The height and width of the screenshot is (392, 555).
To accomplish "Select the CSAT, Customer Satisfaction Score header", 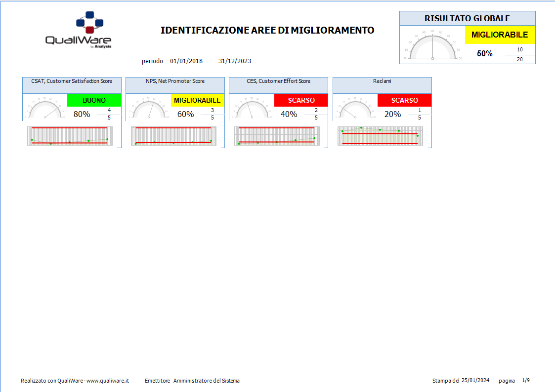I will coord(72,81).
